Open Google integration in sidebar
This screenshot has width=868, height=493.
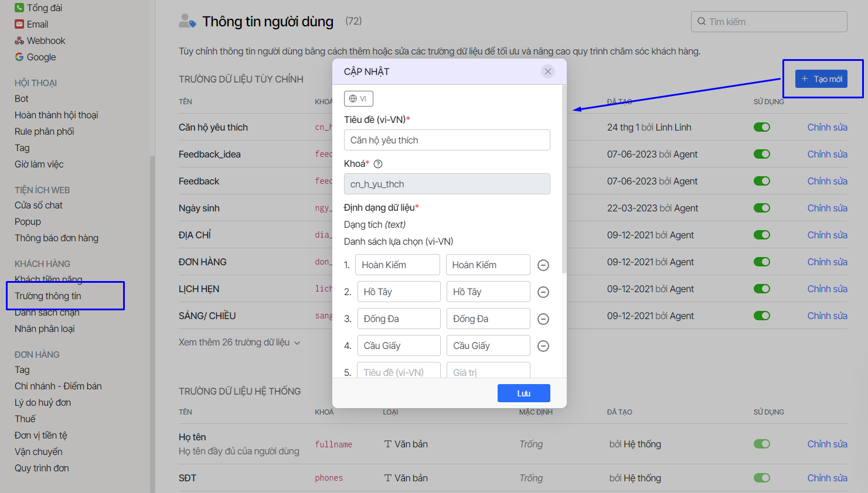tap(41, 57)
